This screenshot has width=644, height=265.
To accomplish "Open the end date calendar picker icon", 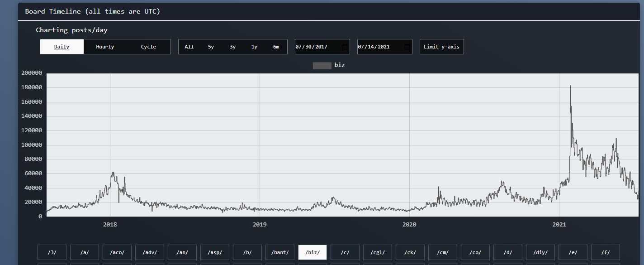I will click(x=407, y=47).
